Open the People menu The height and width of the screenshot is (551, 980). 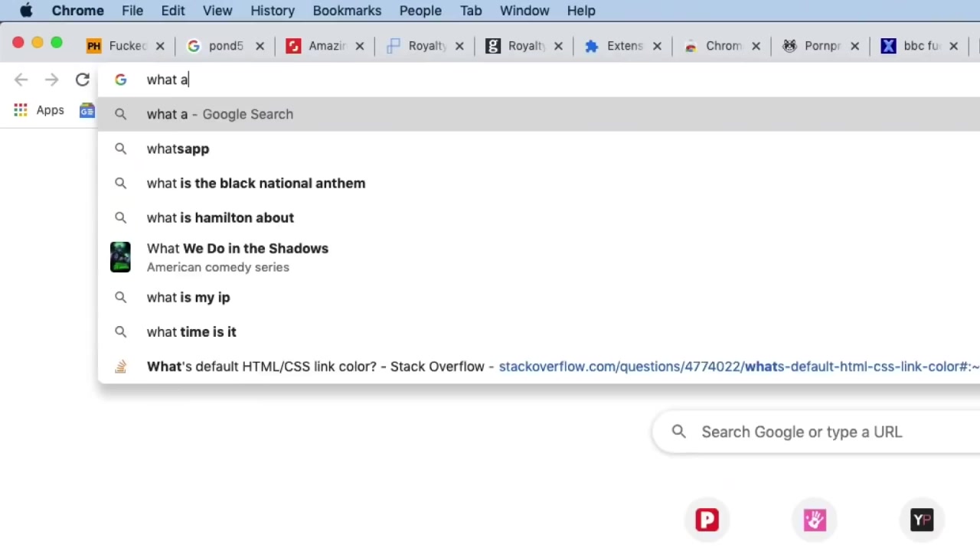tap(420, 11)
